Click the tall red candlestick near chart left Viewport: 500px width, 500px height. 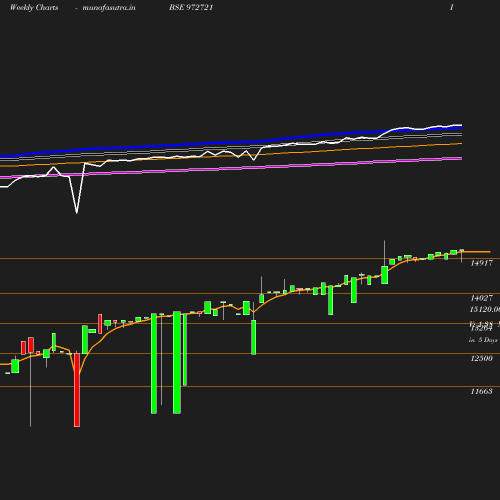tap(77, 390)
